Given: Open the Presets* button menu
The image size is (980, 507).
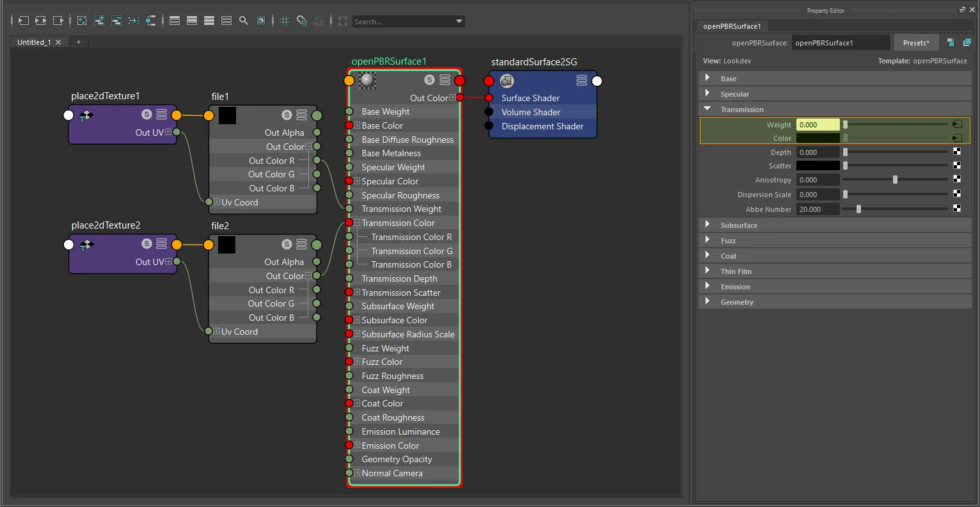Looking at the screenshot, I should pos(916,43).
